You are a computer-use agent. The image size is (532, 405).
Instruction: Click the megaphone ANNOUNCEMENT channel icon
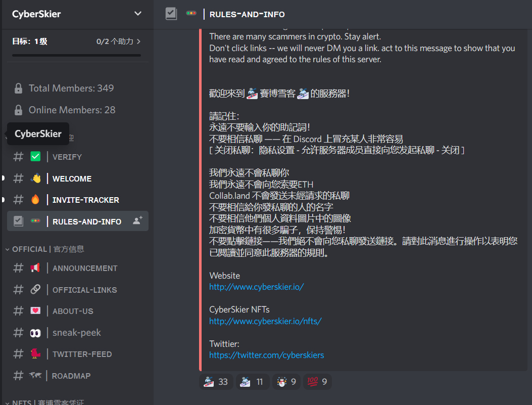pos(35,268)
